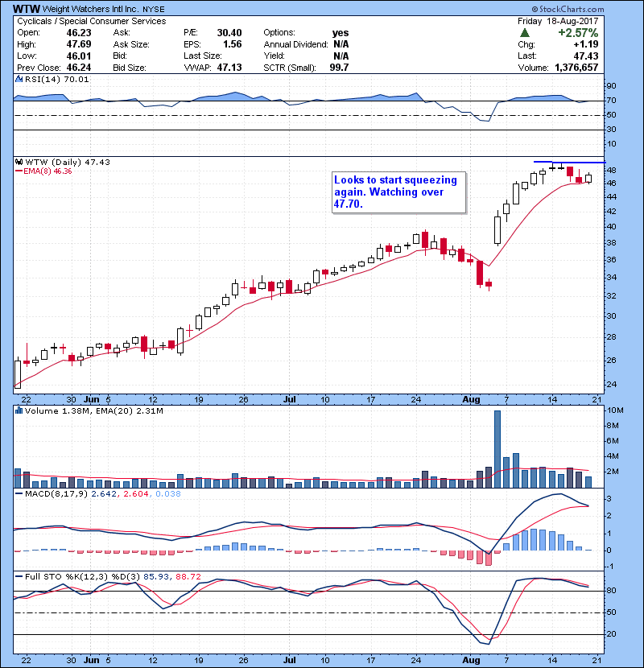Click the candlestick icon beside WTW (Daily)
The image size is (644, 668).
[x=19, y=163]
